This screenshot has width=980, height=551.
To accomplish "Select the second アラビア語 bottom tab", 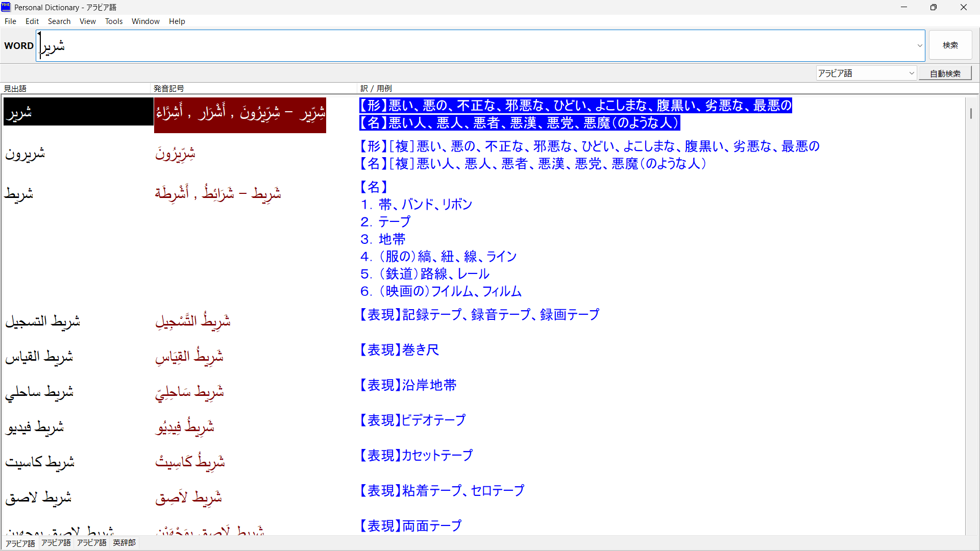I will click(x=56, y=543).
